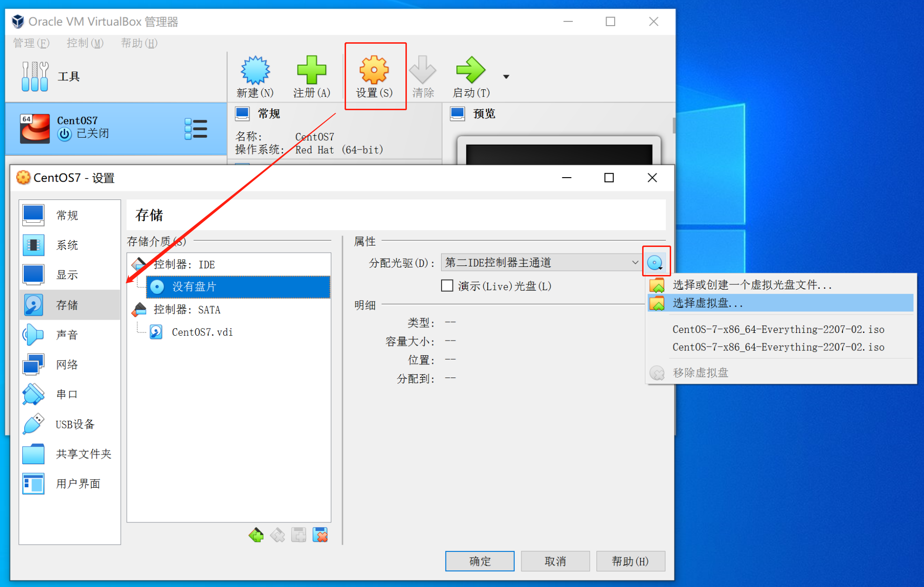The height and width of the screenshot is (587, 924).
Task: Select 网络 Network settings category
Action: click(x=70, y=365)
